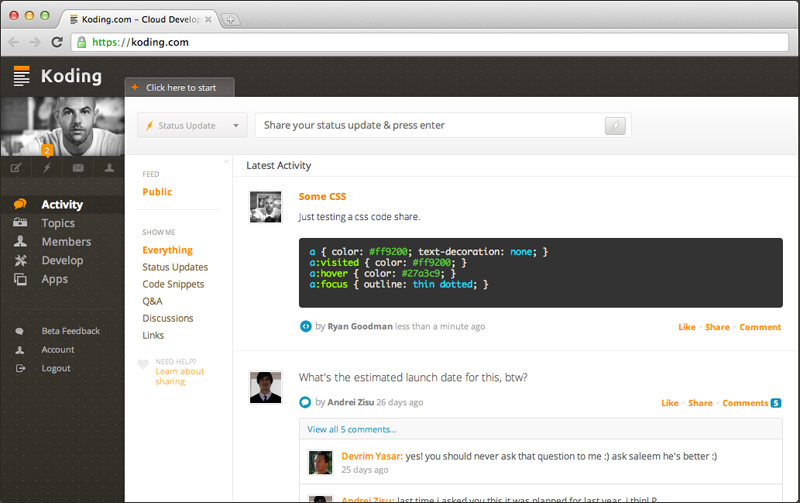Click the person icon under profile photo
Viewport: 800px width, 503px height.
coord(109,168)
